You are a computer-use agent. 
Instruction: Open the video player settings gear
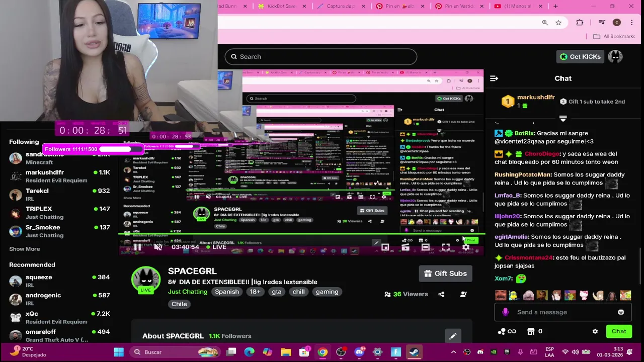466,247
